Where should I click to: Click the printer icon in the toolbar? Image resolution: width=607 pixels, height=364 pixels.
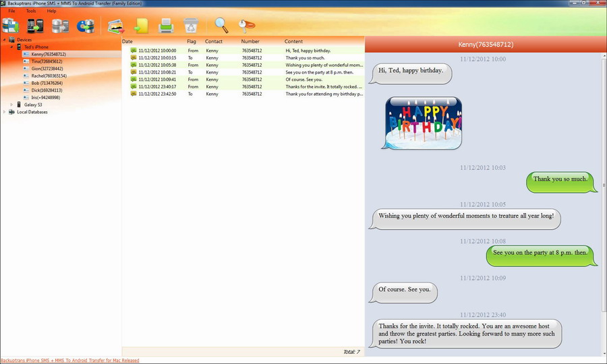point(166,26)
